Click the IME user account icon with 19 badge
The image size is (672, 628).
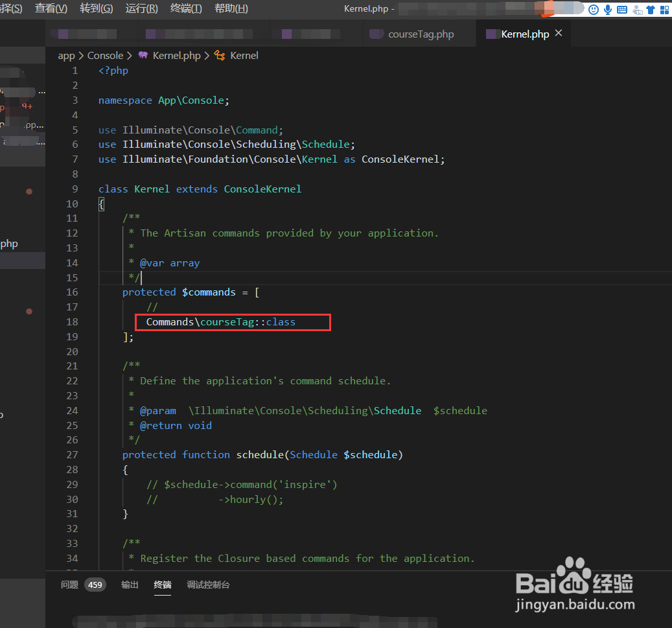point(637,10)
